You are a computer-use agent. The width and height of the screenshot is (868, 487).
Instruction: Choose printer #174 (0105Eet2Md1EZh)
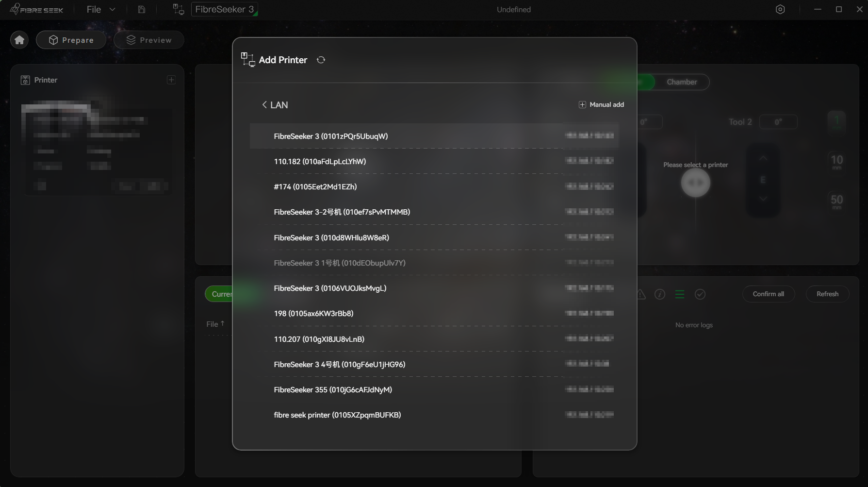434,186
